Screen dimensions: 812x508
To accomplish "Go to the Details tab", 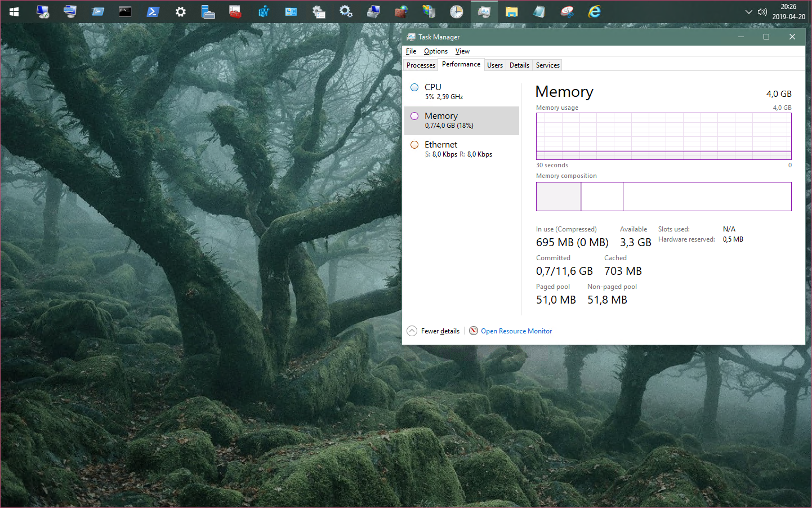I will [519, 65].
